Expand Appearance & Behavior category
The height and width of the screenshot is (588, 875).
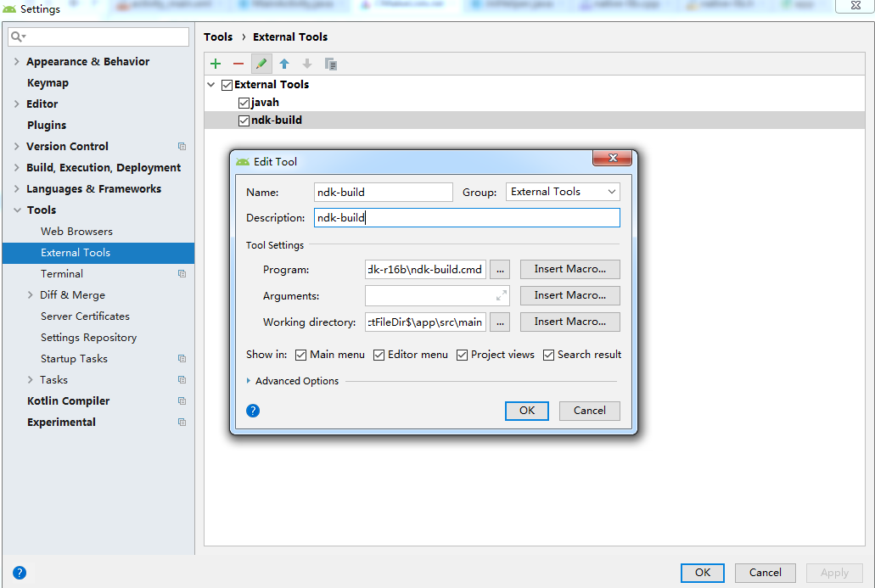tap(16, 61)
